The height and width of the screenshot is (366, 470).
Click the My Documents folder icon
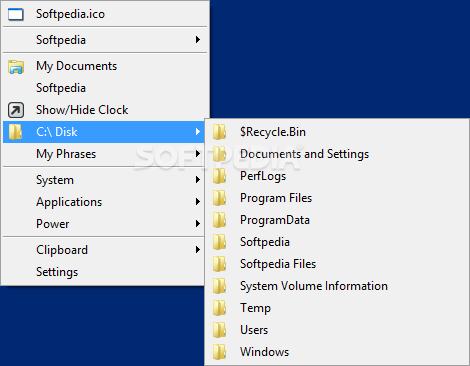pos(16,66)
